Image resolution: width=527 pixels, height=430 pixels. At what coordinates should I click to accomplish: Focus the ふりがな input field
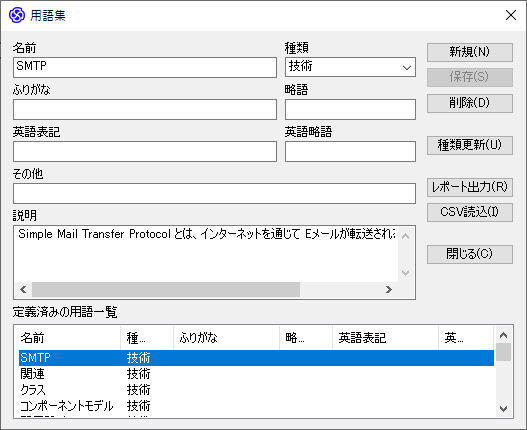pyautogui.click(x=145, y=109)
